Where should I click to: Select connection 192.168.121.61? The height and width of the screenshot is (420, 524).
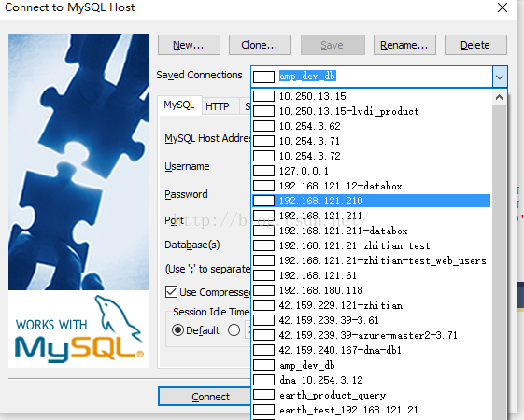point(371,275)
